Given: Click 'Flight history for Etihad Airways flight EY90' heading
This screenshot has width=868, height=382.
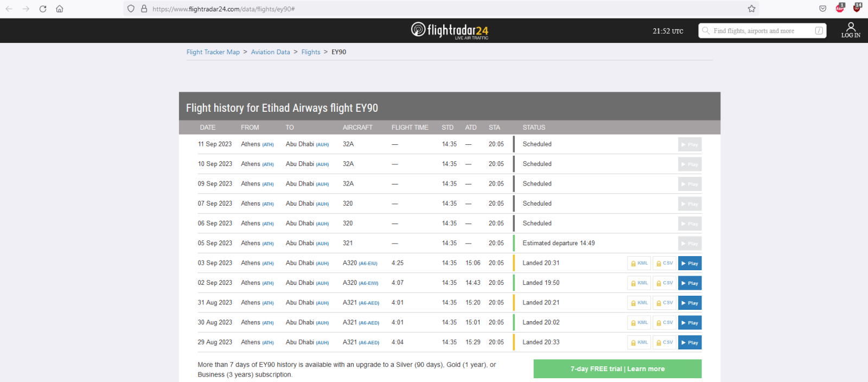Looking at the screenshot, I should (x=282, y=108).
